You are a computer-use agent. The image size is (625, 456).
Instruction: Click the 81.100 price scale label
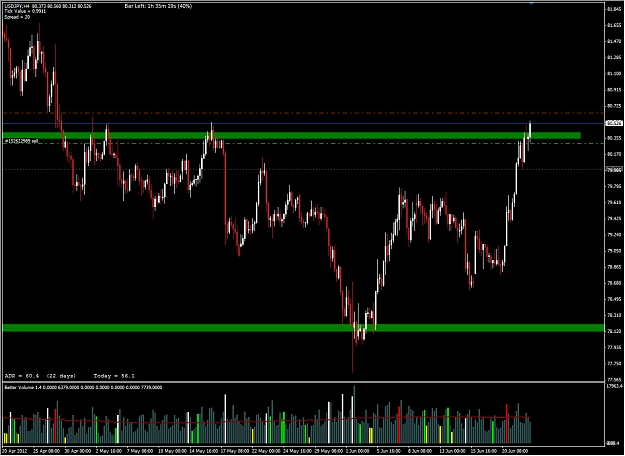(x=614, y=73)
